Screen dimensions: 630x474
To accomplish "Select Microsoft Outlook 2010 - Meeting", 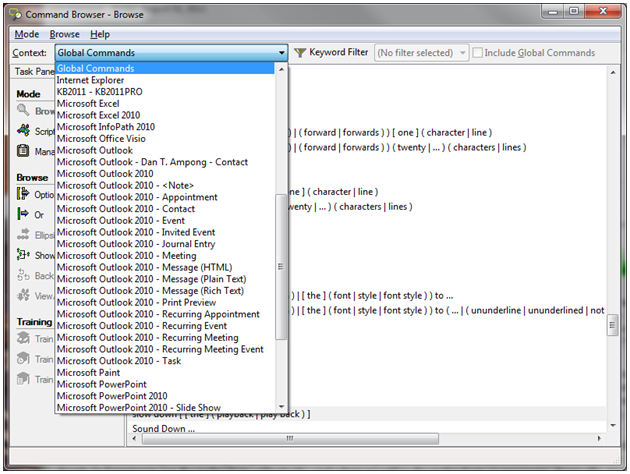I will 165,255.
